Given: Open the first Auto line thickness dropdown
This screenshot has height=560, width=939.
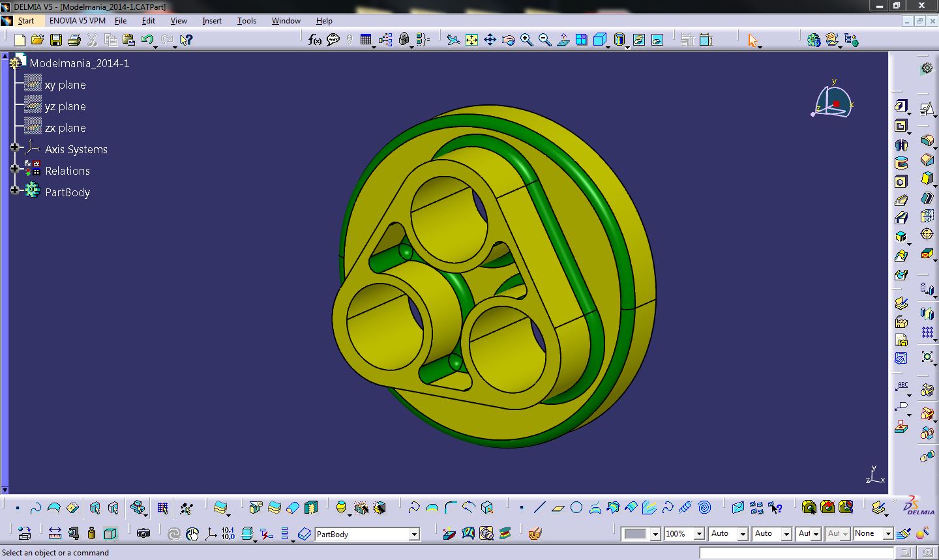Looking at the screenshot, I should 743,534.
